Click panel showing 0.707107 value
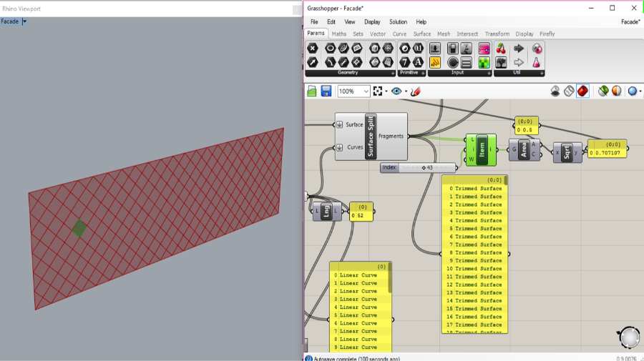644x361 pixels. (x=608, y=149)
